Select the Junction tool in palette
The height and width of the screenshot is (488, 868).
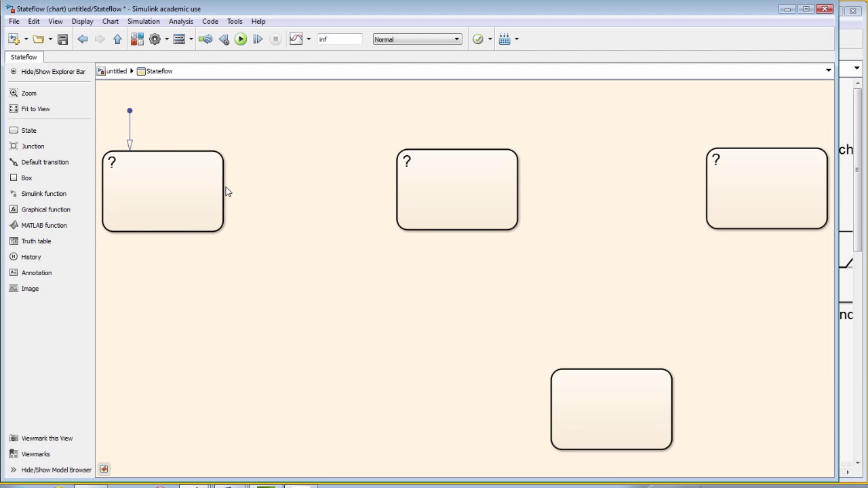(27, 146)
